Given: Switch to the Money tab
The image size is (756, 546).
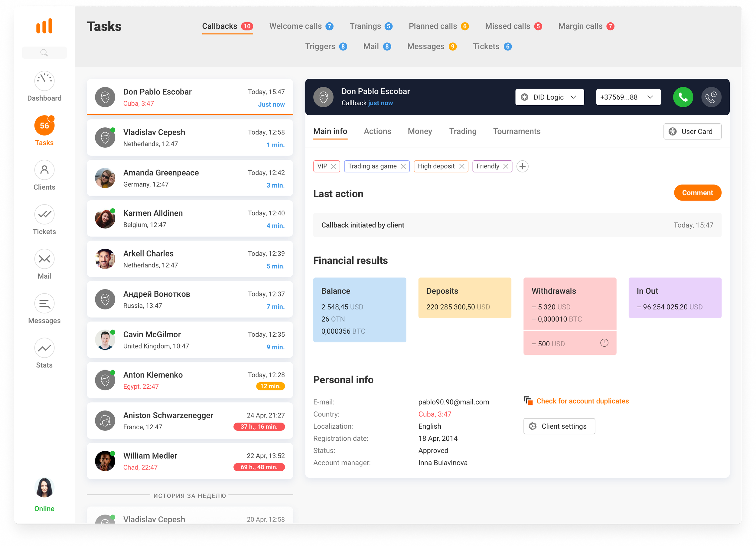Looking at the screenshot, I should (x=420, y=131).
